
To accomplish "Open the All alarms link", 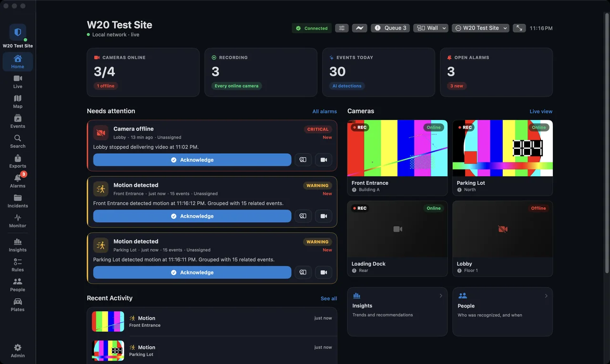I will click(325, 111).
